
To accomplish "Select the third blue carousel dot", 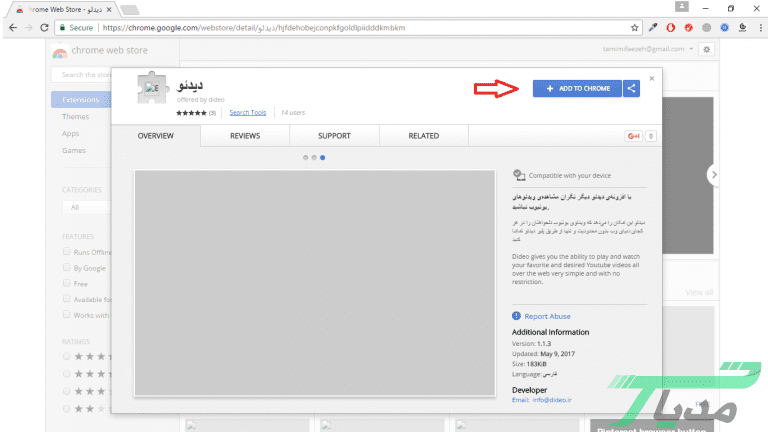I will pyautogui.click(x=322, y=158).
